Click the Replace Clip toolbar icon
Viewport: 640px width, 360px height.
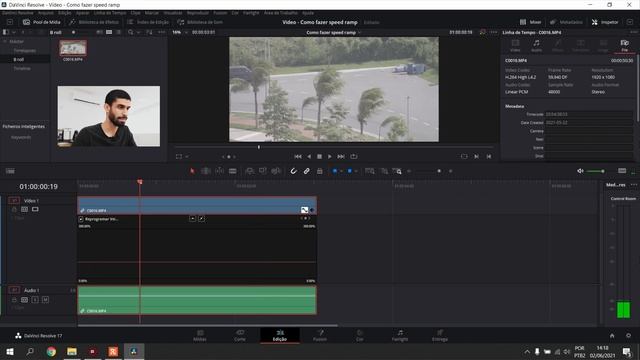[x=276, y=171]
